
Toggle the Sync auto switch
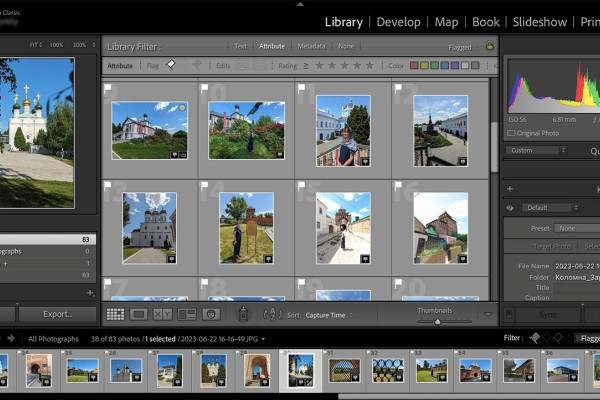click(509, 315)
